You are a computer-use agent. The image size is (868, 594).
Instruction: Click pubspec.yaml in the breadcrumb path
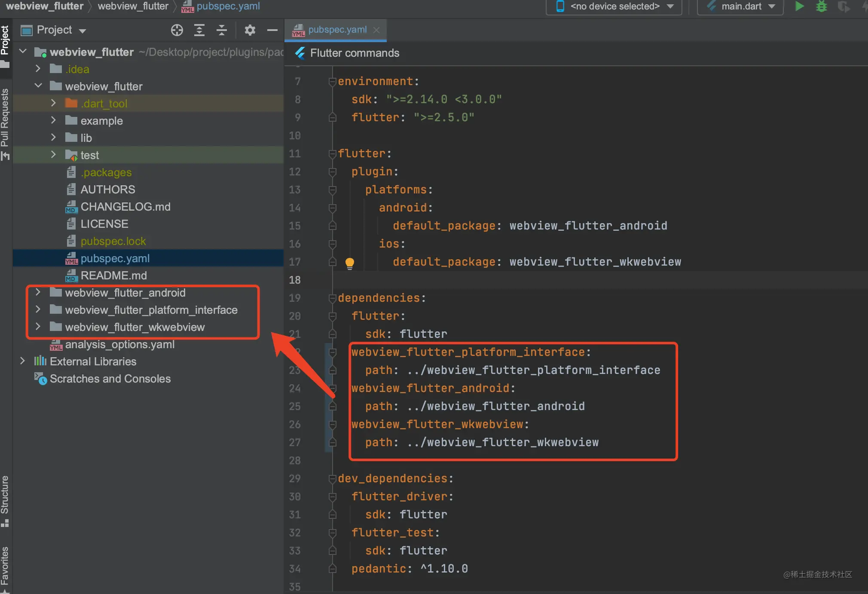(228, 6)
